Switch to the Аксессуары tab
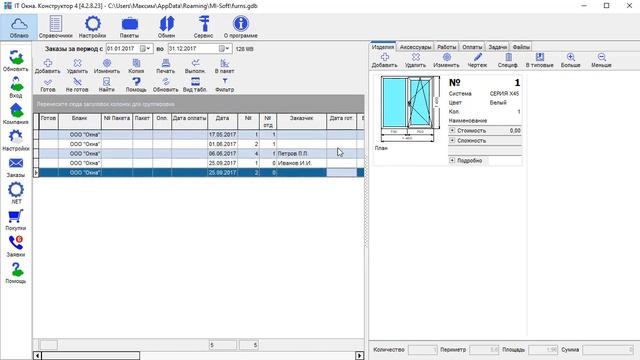Image resolution: width=640 pixels, height=360 pixels. tap(415, 47)
